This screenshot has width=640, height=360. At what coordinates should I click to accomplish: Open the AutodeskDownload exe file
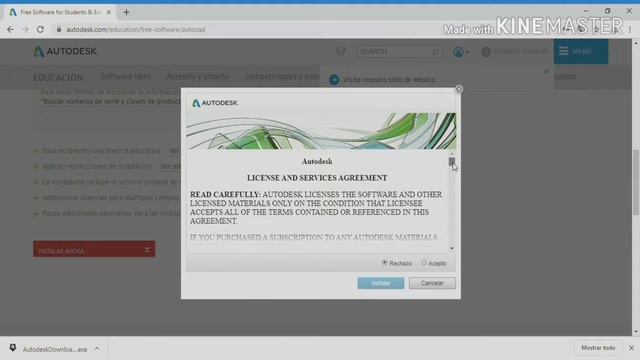55,349
